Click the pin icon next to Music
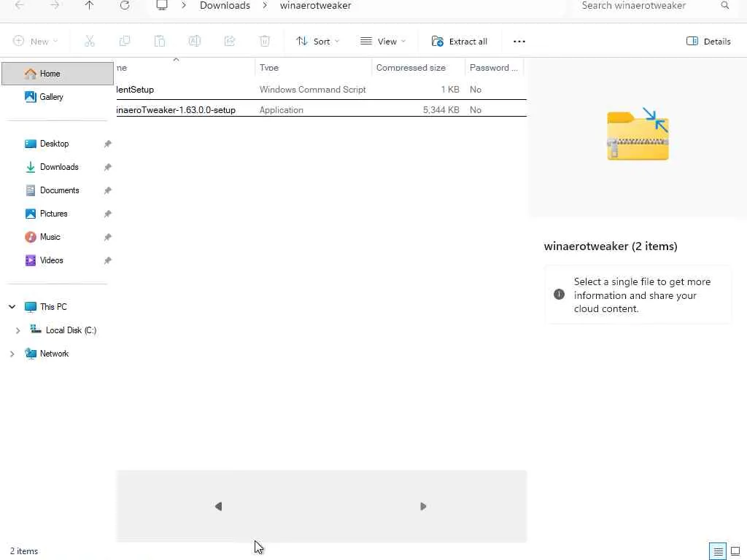The image size is (747, 560). click(108, 237)
